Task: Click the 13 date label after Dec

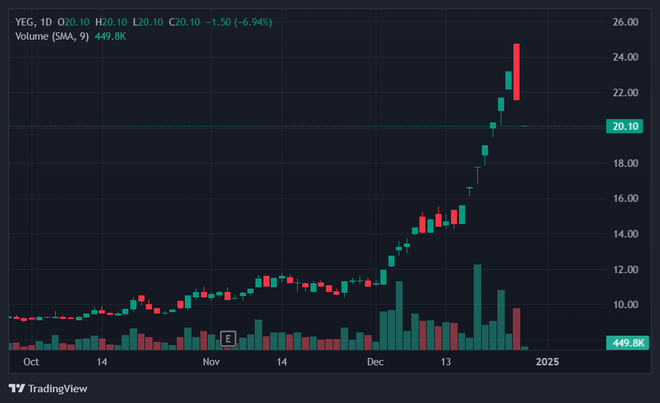Action: [x=446, y=362]
